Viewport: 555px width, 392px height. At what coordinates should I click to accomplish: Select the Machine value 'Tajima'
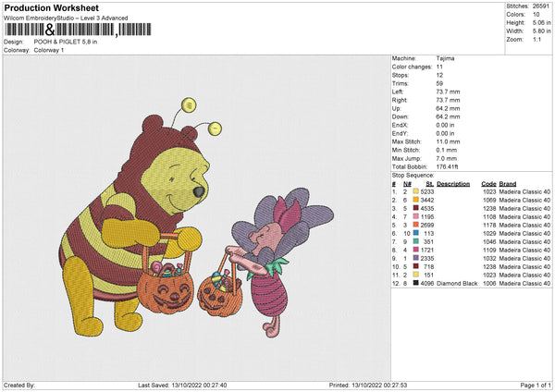click(445, 58)
